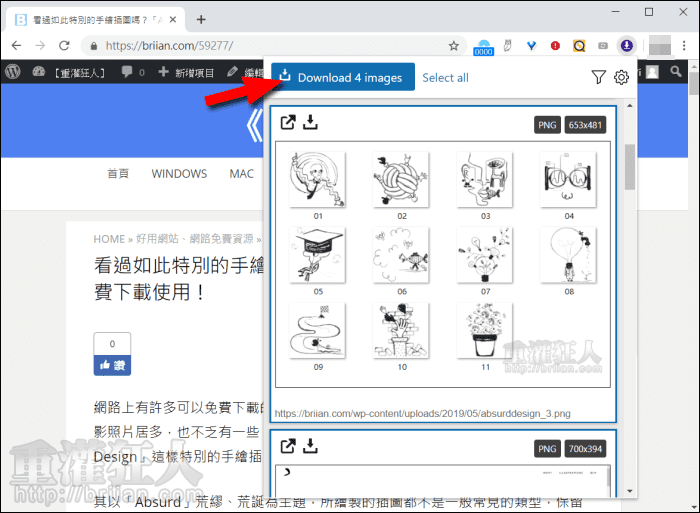Download the 700x394 image with arrow icon
700x513 pixels.
pos(310,446)
